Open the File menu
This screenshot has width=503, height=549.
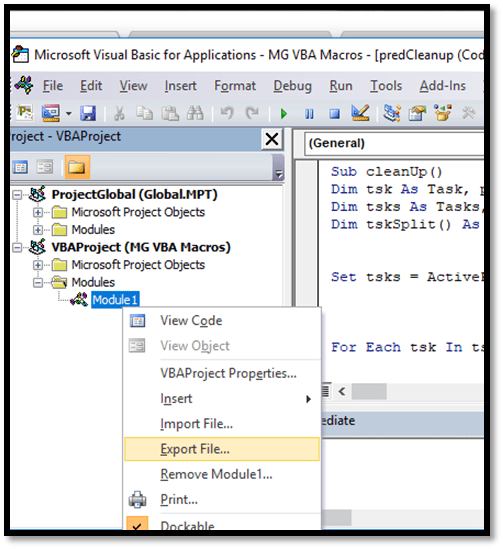tap(53, 85)
